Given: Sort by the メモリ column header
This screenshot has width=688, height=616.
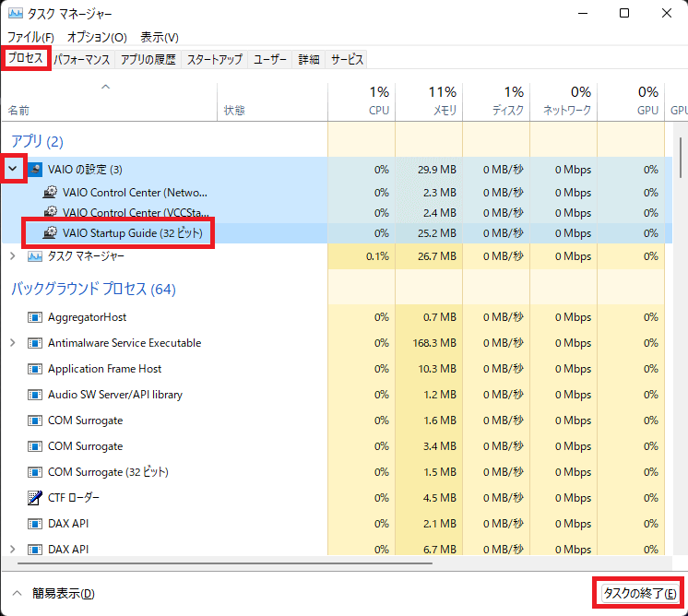Looking at the screenshot, I should pos(429,101).
